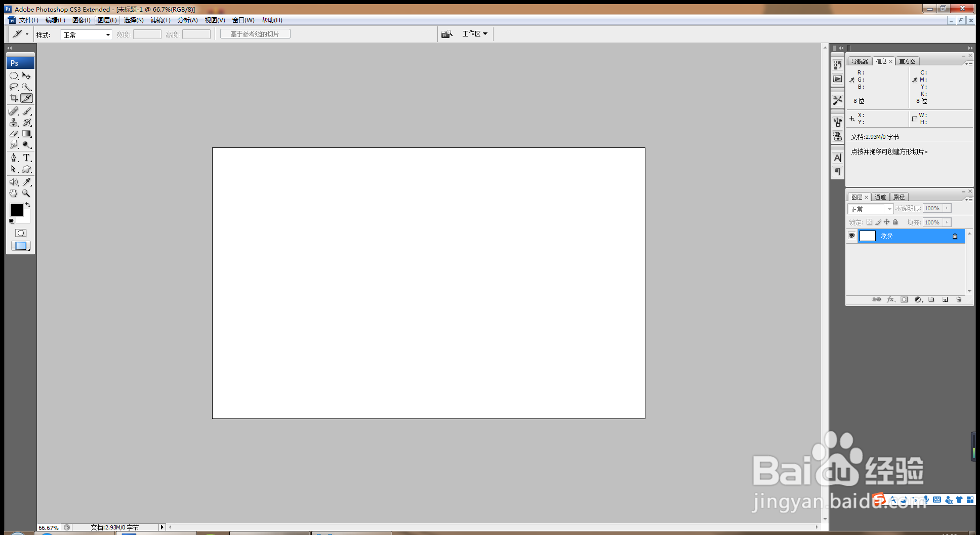The width and height of the screenshot is (980, 535).
Task: Select the Eyedropper tool
Action: coord(27,182)
